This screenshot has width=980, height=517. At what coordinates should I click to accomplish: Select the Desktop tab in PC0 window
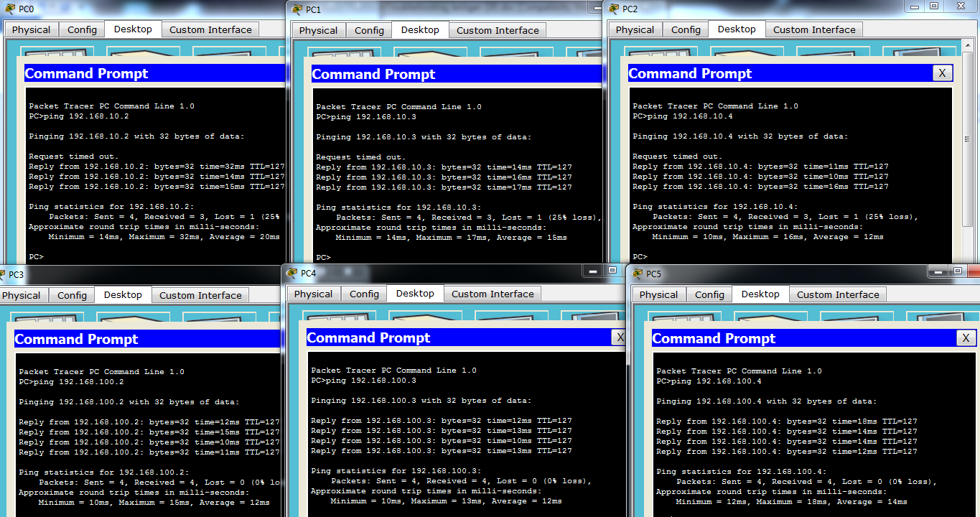(133, 29)
